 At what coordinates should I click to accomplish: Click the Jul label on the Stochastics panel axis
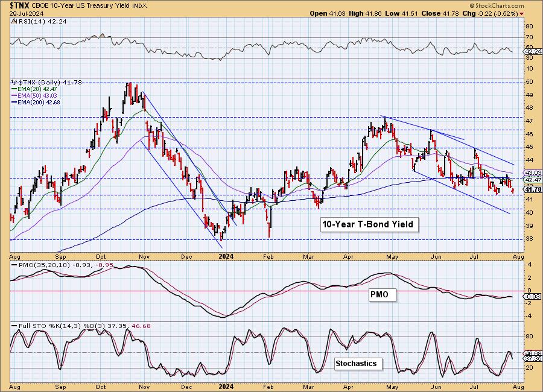(474, 387)
